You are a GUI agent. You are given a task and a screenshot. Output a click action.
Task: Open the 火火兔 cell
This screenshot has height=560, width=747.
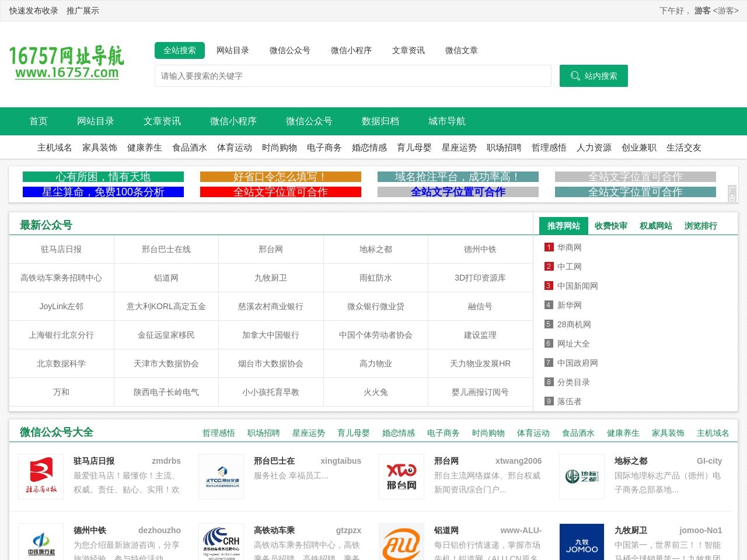click(376, 392)
